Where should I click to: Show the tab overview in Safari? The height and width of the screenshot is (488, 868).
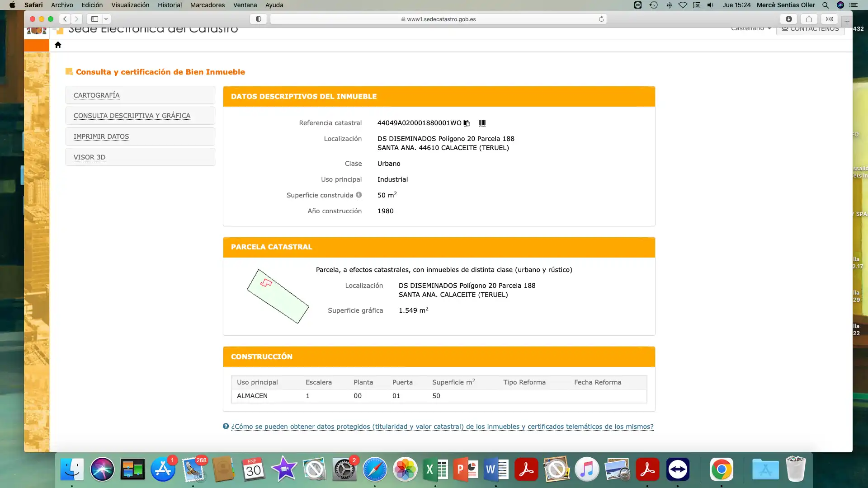click(830, 19)
